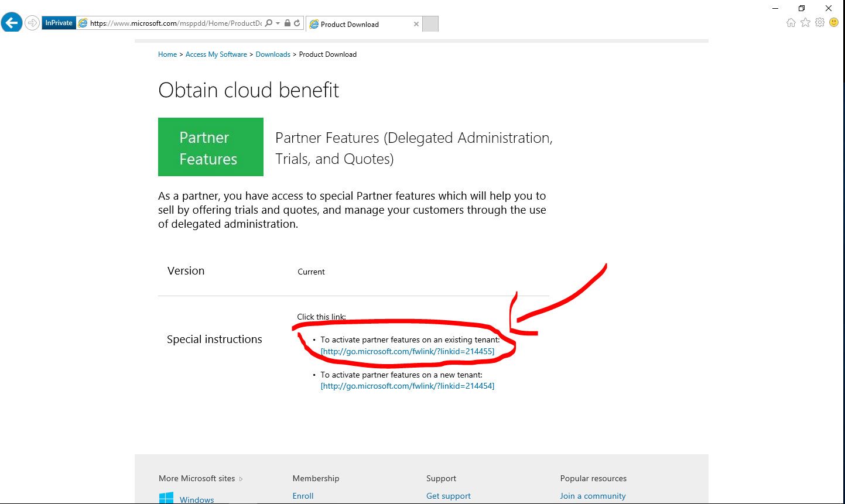Click the Internet Explorer page icon in address bar
Viewport: 845px width, 504px height.
(x=83, y=23)
